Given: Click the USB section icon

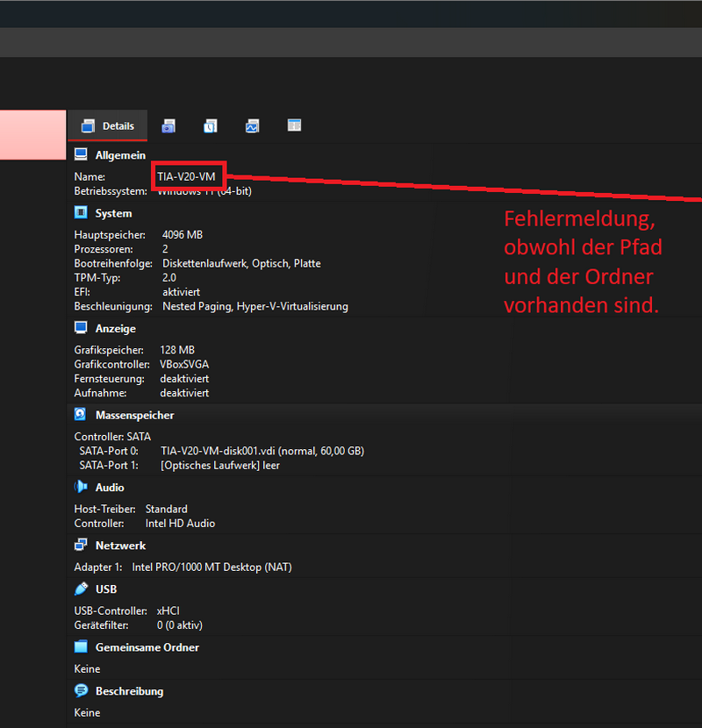Looking at the screenshot, I should pyautogui.click(x=81, y=589).
